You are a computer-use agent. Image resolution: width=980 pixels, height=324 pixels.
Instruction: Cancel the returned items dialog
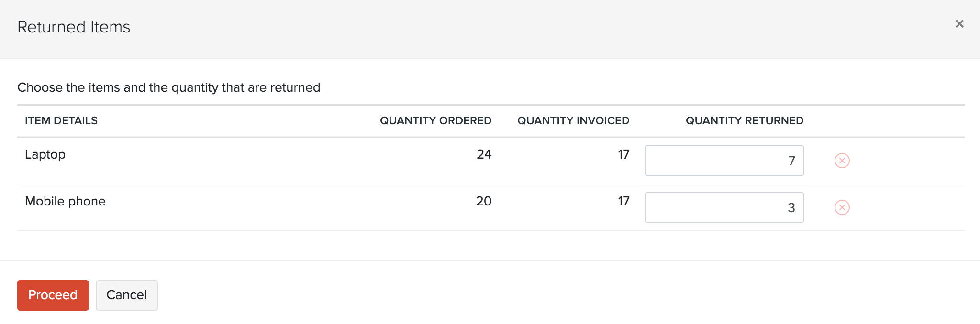[x=126, y=295]
